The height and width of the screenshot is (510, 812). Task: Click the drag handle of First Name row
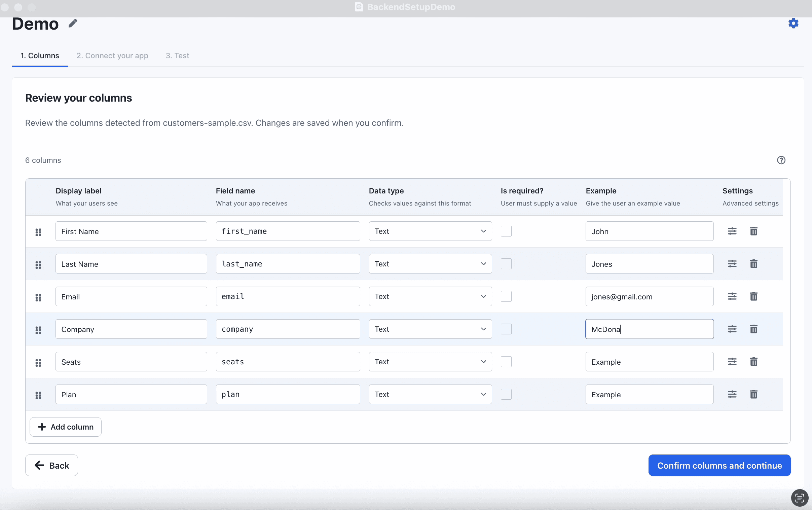tap(38, 232)
